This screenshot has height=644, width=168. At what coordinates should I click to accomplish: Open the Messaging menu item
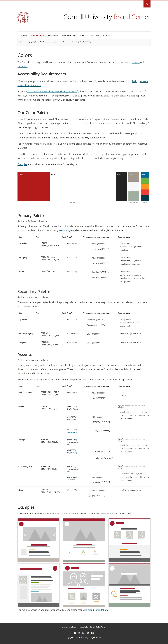(x=53, y=35)
